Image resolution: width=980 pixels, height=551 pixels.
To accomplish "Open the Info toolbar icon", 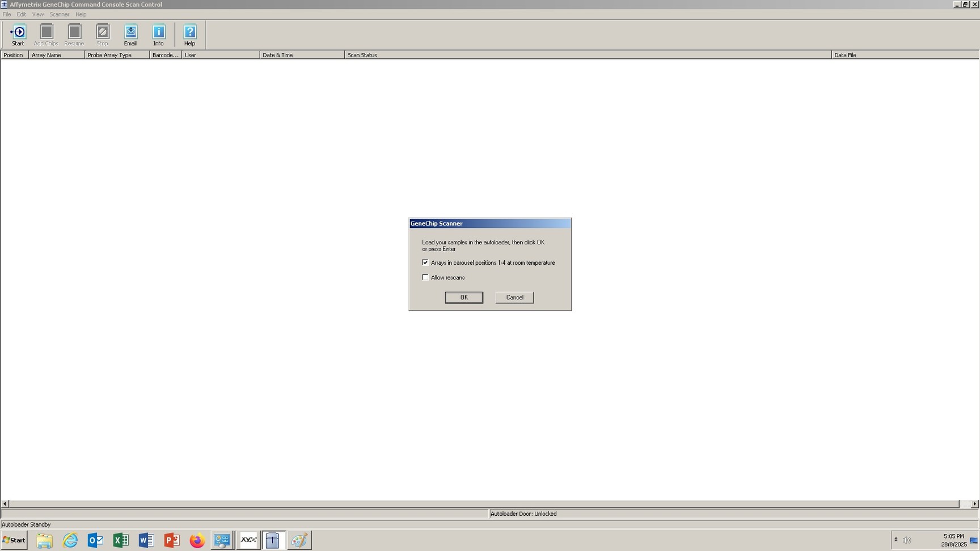I will (158, 35).
